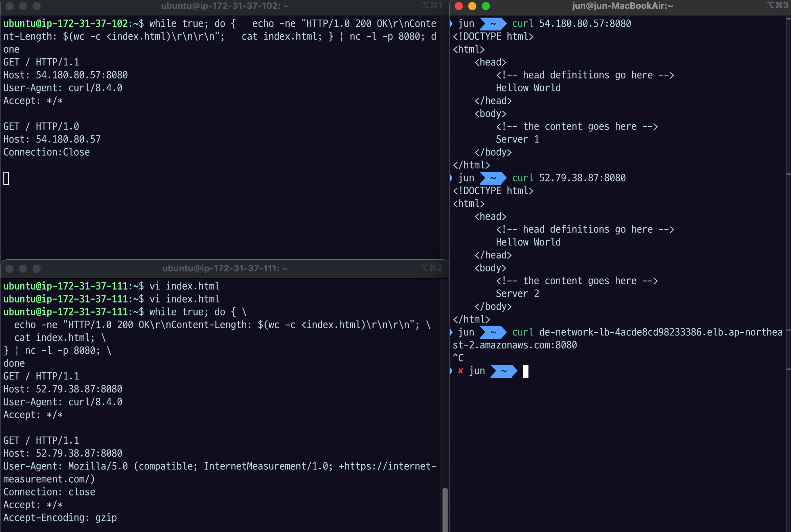Activate the ubuntu@ip-172-31-37-111 title bar
791x532 pixels.
point(225,268)
